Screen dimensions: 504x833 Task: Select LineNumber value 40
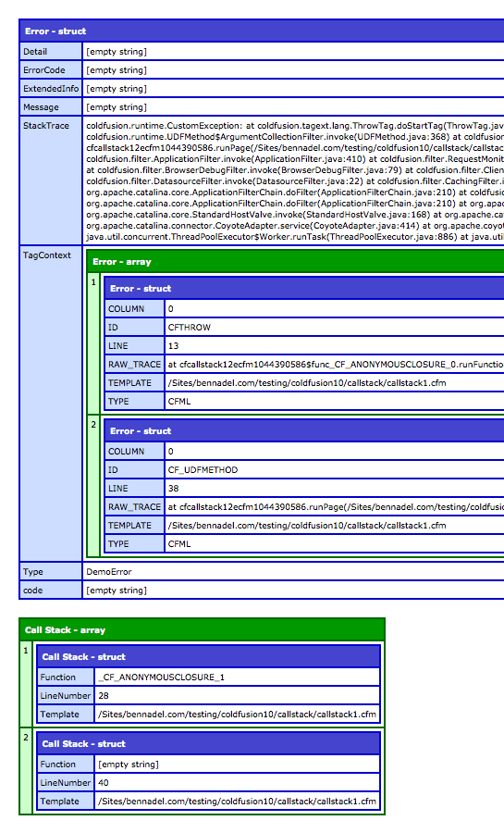pos(104,783)
